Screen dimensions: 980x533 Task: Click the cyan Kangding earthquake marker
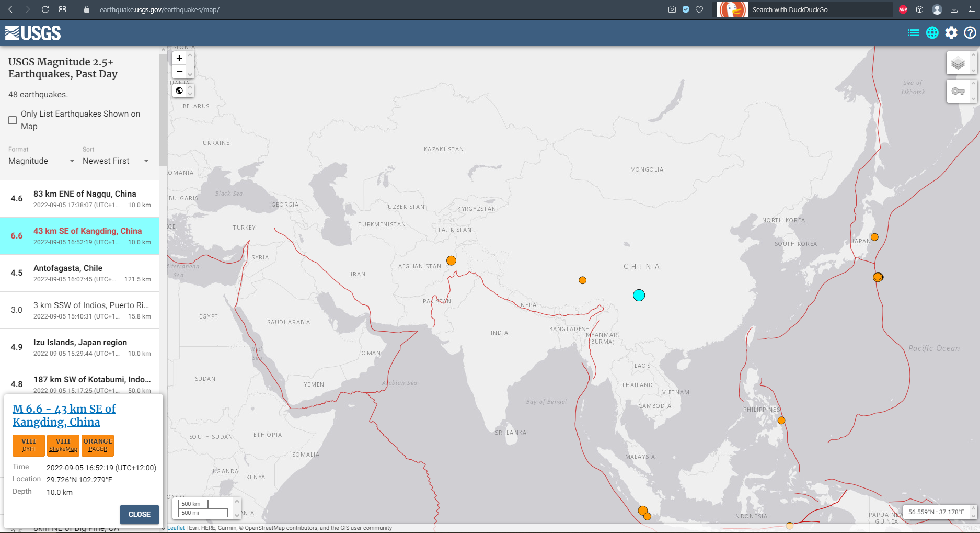tap(639, 295)
